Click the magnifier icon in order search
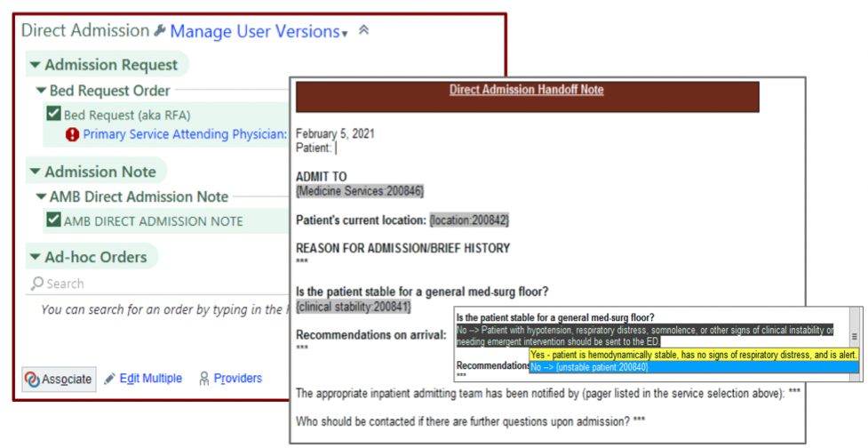This screenshot has width=868, height=448. pyautogui.click(x=36, y=284)
